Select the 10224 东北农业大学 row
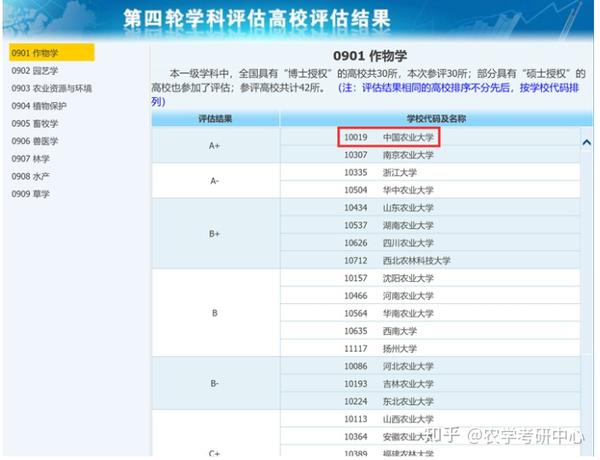Screen dimensions: 600x460 pos(430,401)
